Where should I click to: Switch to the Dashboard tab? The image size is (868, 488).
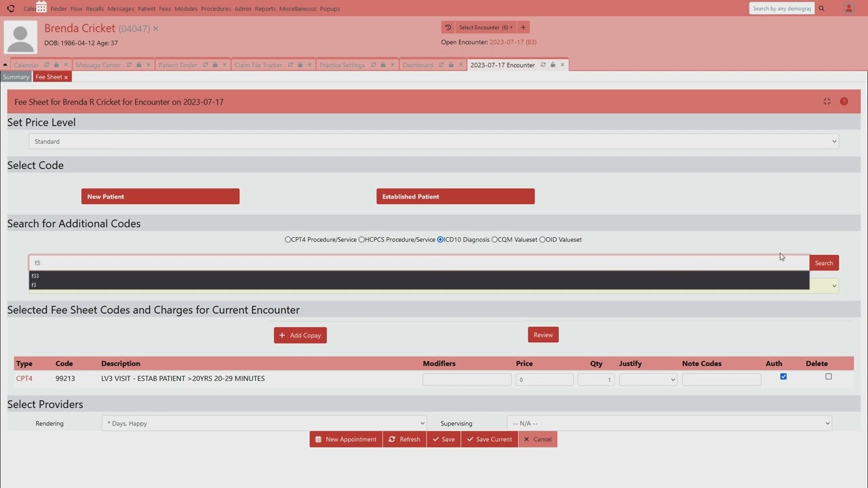(418, 65)
